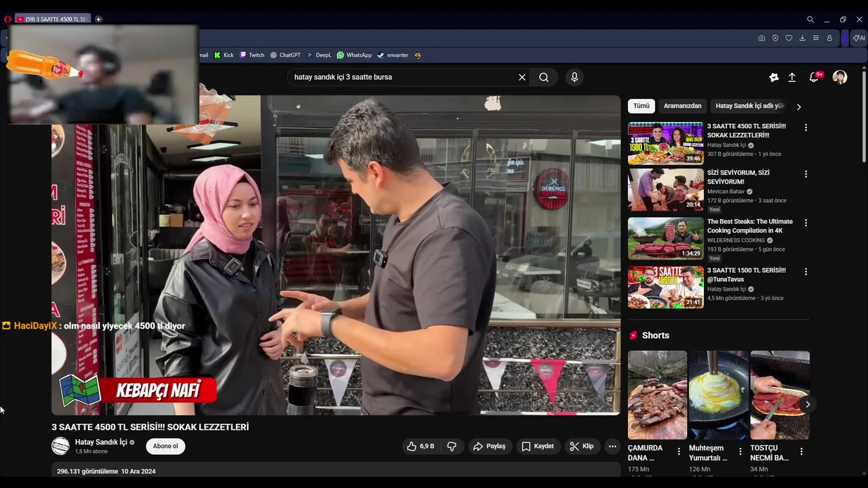Open the TOSTÇU NECMİ short
Image resolution: width=868 pixels, height=488 pixels.
point(780,394)
